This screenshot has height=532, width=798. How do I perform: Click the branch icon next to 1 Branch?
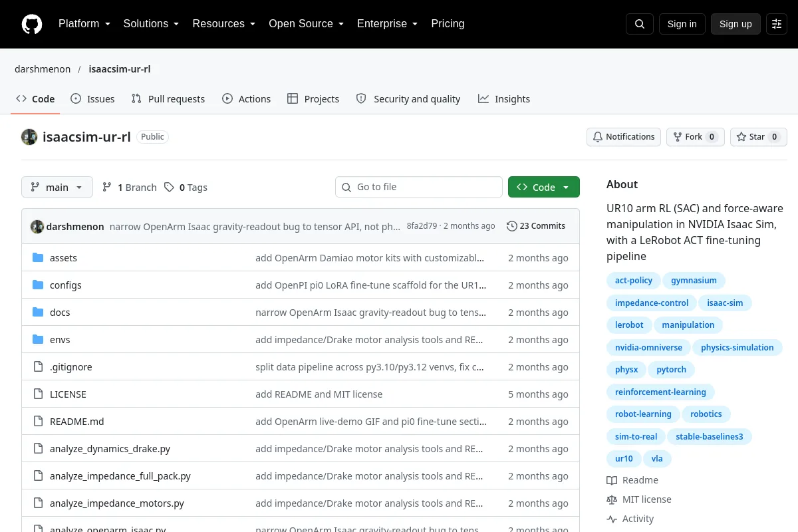point(107,188)
